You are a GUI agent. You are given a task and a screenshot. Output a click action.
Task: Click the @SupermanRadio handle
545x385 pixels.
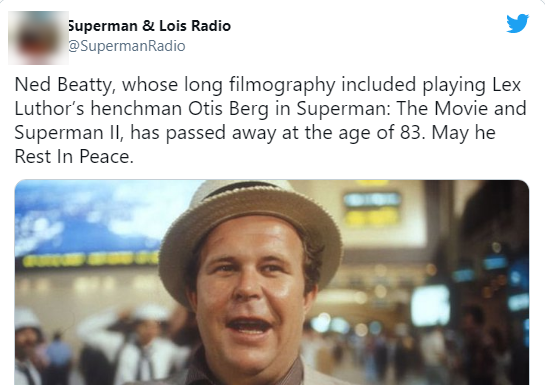pyautogui.click(x=127, y=46)
